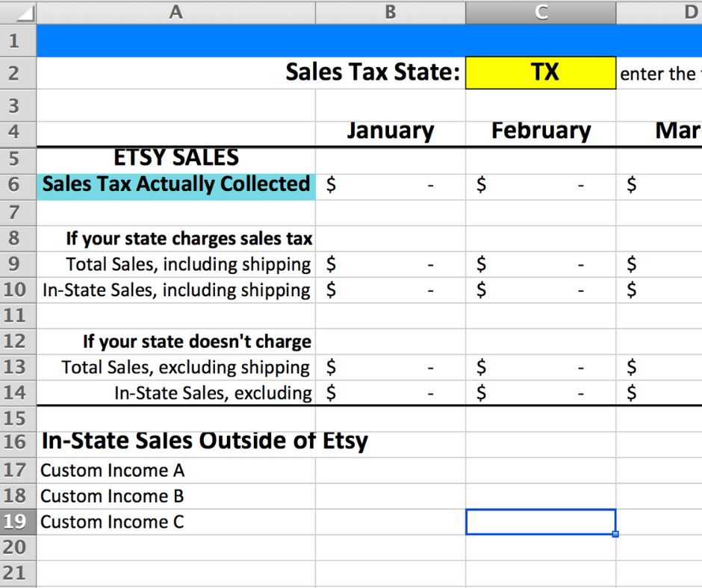
Task: Click January Total Sales excluding shipping cell
Action: click(390, 367)
